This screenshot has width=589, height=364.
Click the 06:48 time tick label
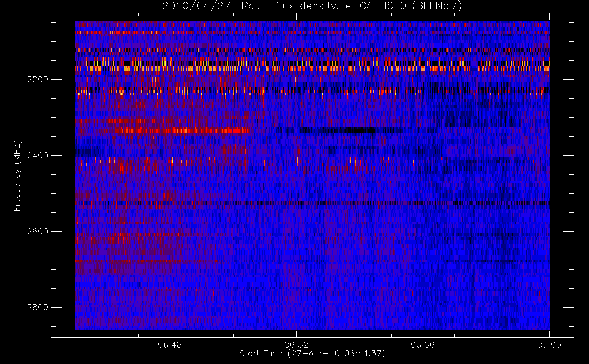pos(170,345)
